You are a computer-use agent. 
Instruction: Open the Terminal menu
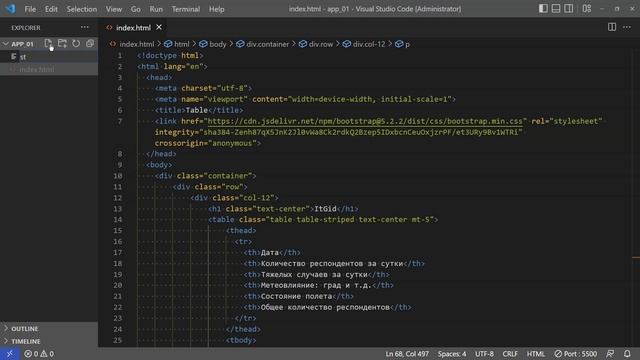186,9
